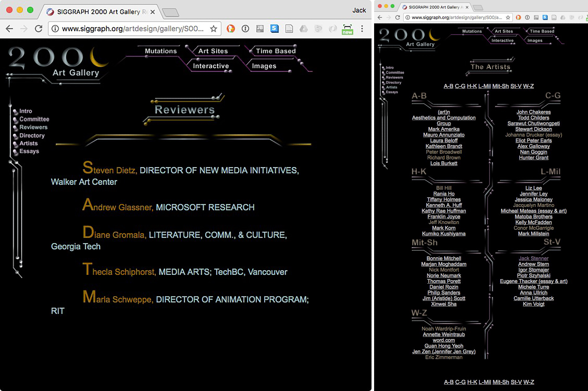Open the Time Based section in left page
The image size is (588, 391).
point(276,51)
